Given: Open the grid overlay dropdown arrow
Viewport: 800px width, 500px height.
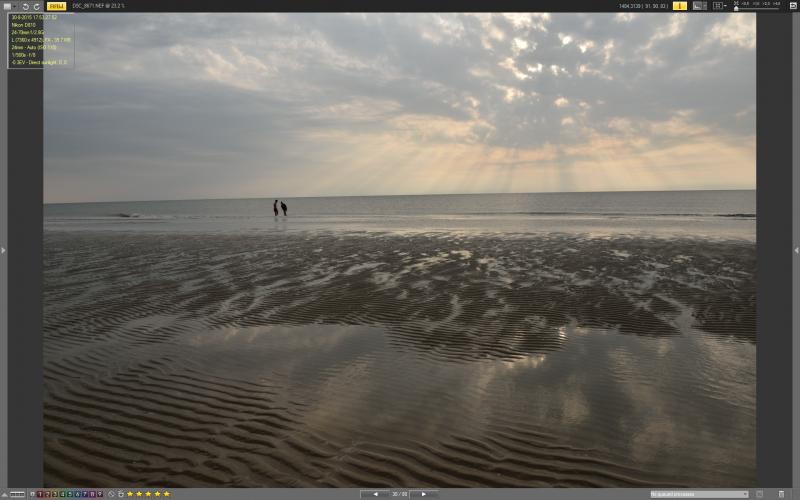Looking at the screenshot, I should 726,6.
